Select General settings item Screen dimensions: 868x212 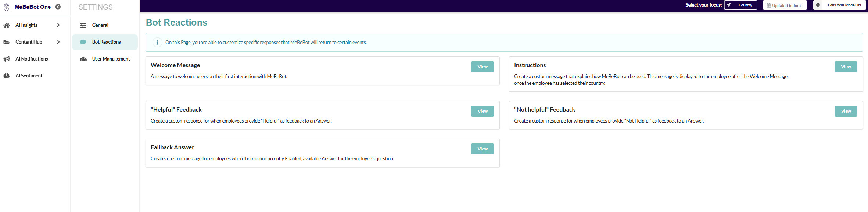click(x=105, y=25)
